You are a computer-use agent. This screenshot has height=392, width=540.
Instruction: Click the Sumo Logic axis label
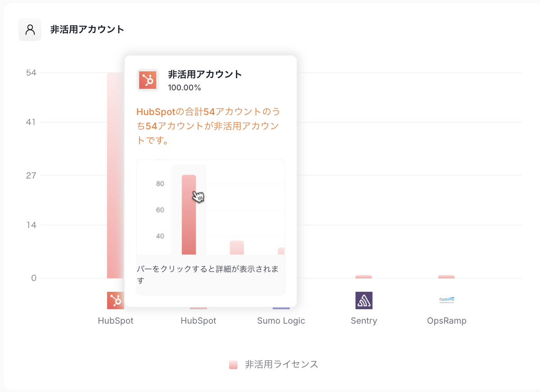(x=281, y=321)
